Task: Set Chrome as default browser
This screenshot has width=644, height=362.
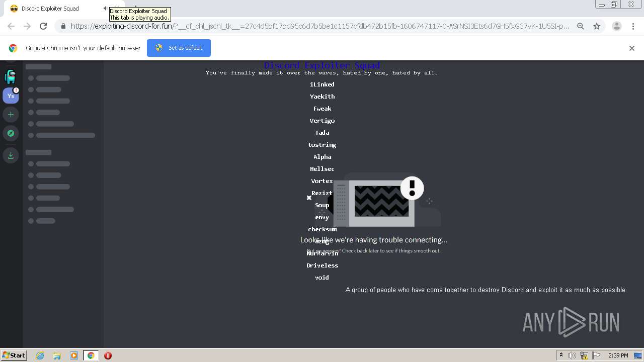Action: pyautogui.click(x=179, y=48)
